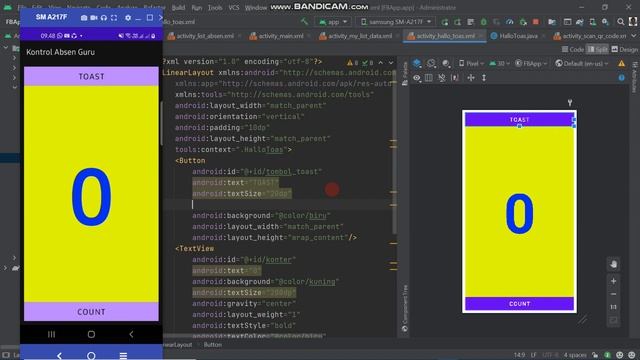Open the Profiler gauge icon in the toolbar
This screenshot has height=360, width=640.
tap(510, 22)
